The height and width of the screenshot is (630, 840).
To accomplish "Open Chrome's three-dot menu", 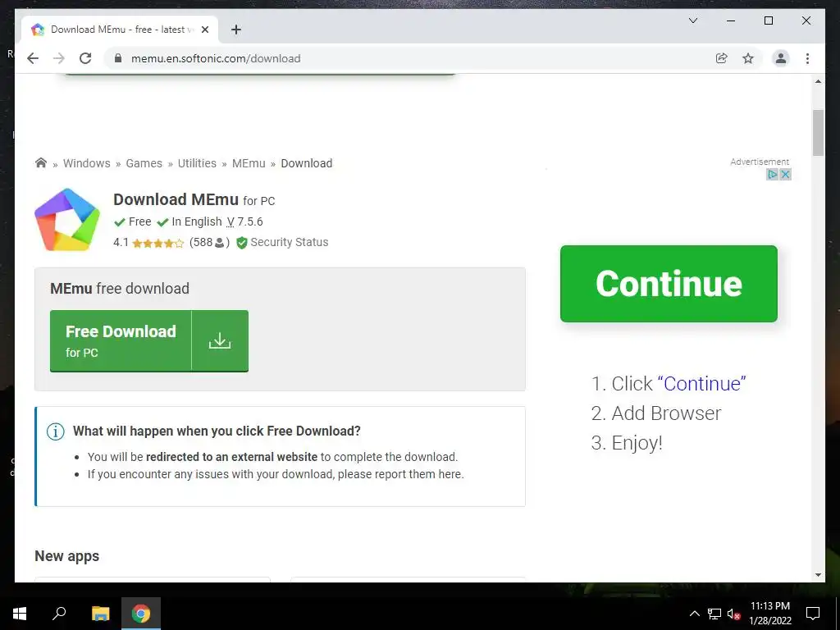I will click(x=807, y=58).
